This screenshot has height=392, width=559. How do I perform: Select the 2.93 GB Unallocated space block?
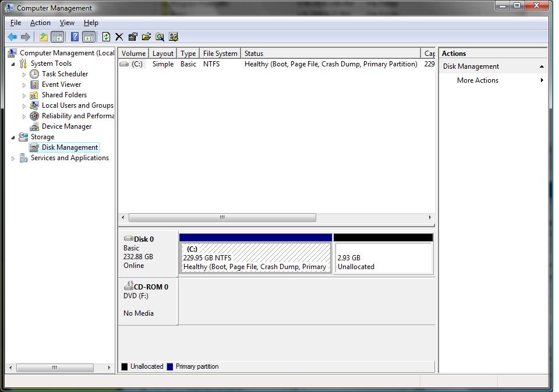384,258
